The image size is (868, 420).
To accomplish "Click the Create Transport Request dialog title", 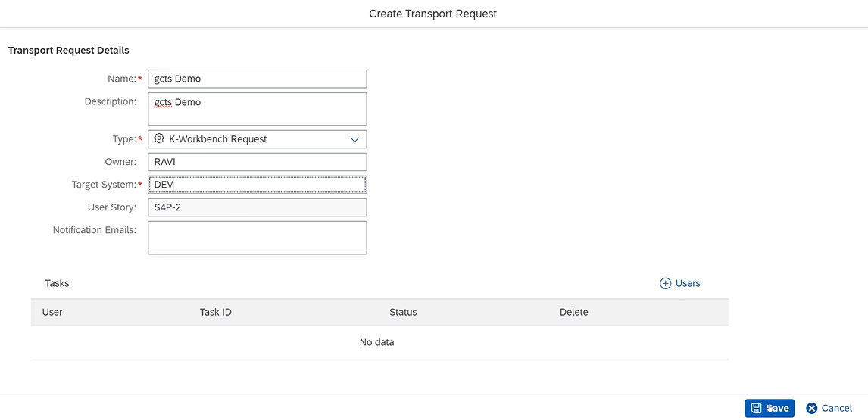I will pos(433,14).
